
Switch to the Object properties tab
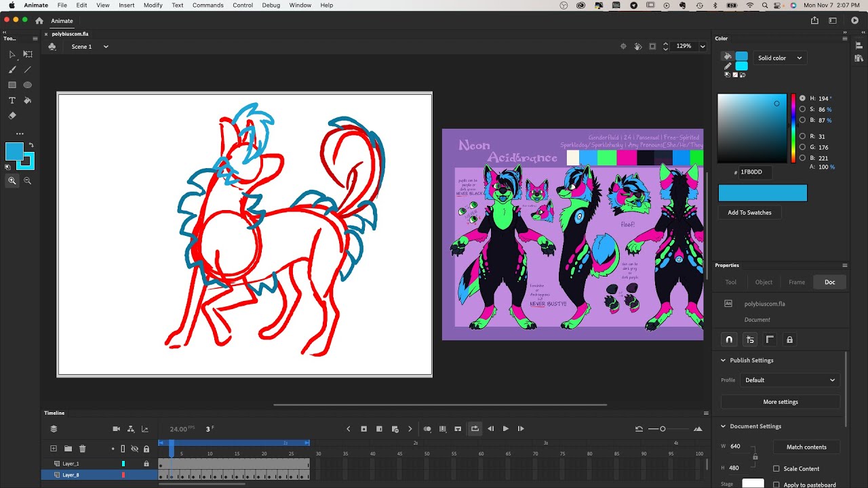click(764, 282)
